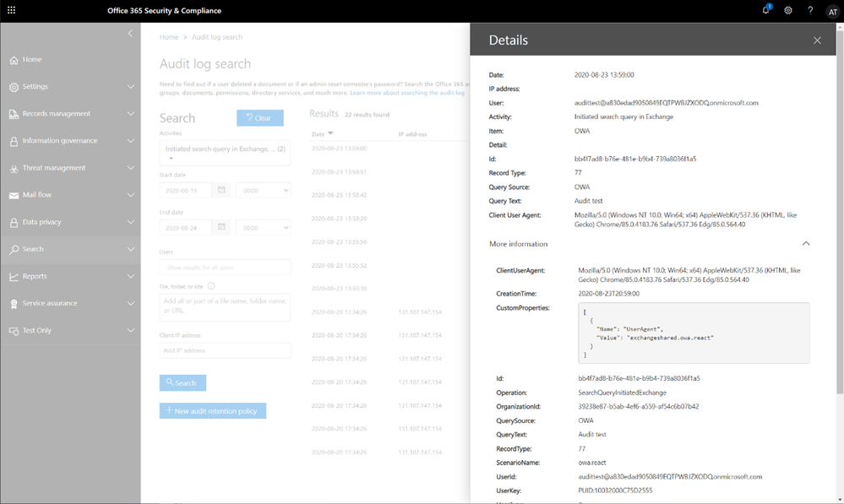Click the File, folder, or site field
The image size is (844, 504).
click(x=225, y=307)
